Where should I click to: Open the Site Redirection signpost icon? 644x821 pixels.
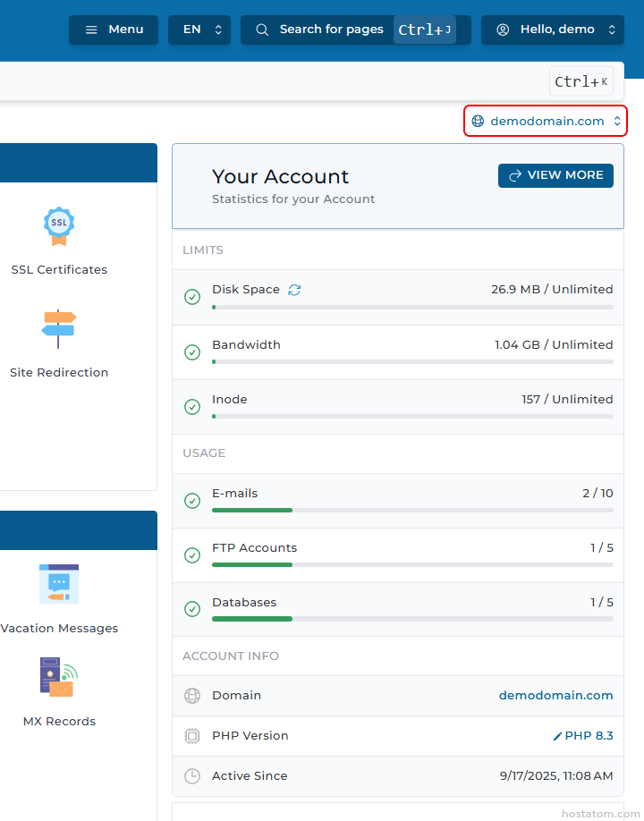(x=59, y=329)
